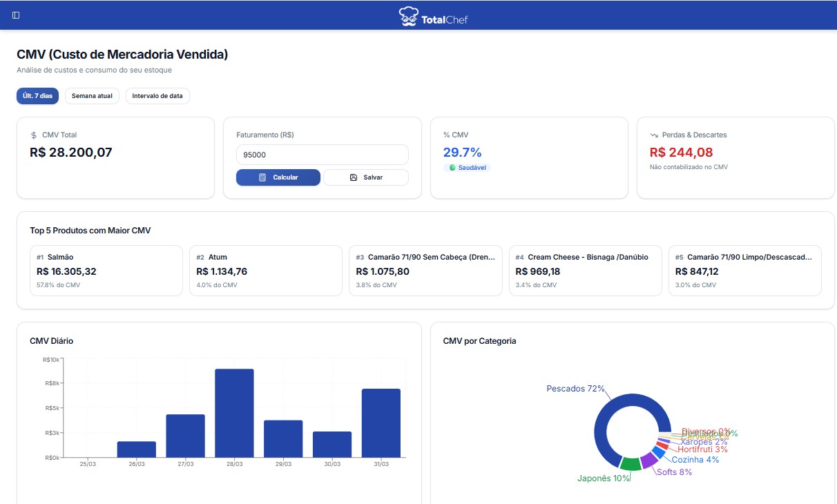
Task: Select the Últ. 7 dias filter
Action: [38, 96]
